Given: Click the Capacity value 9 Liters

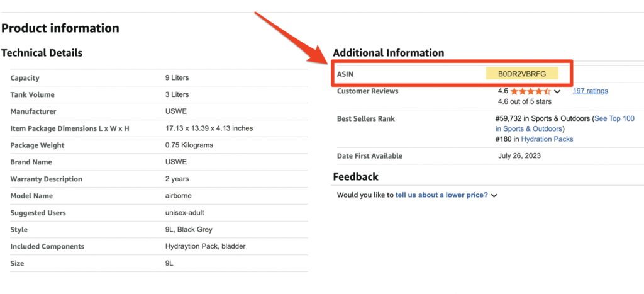Looking at the screenshot, I should coord(177,78).
